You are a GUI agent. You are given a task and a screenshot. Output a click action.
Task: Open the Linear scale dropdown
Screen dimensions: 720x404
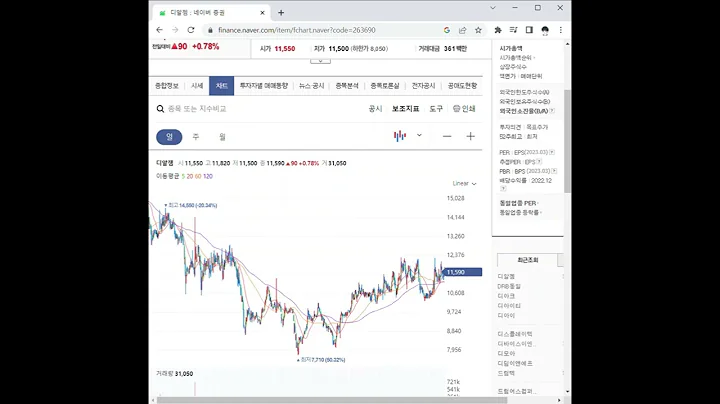click(464, 184)
